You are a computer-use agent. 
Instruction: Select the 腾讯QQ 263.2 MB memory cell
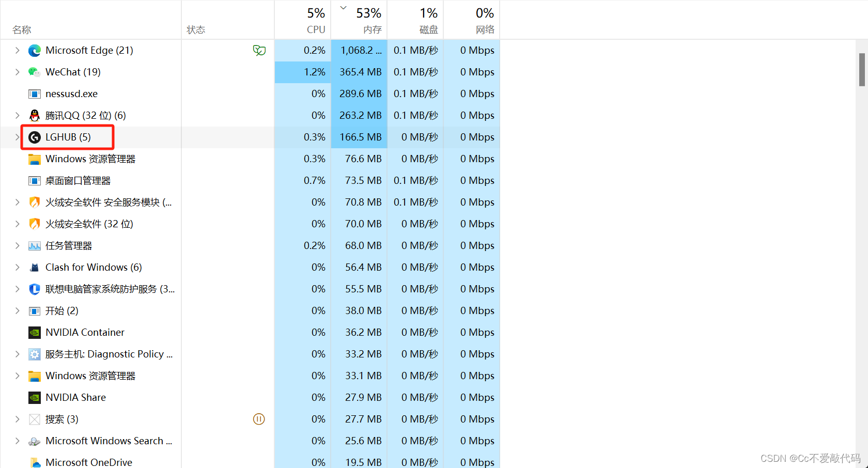click(x=359, y=116)
